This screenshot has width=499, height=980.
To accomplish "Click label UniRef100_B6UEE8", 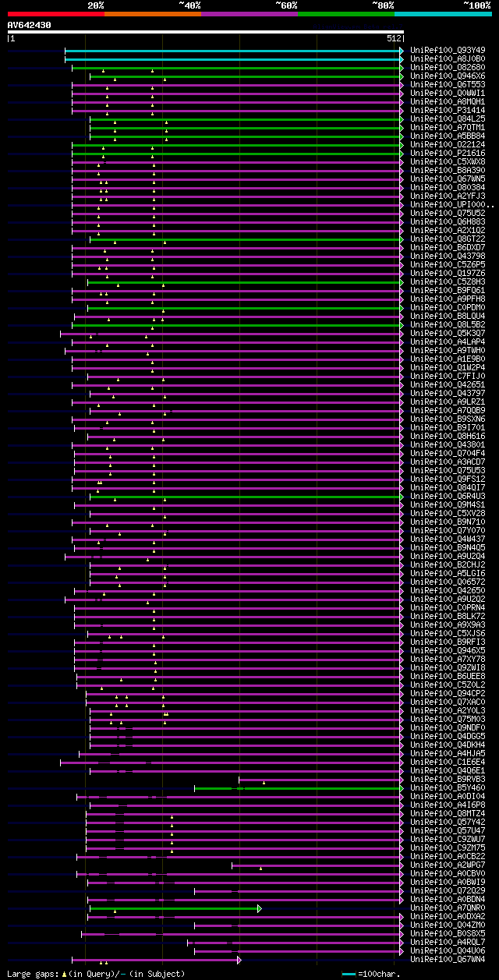I will (x=448, y=677).
